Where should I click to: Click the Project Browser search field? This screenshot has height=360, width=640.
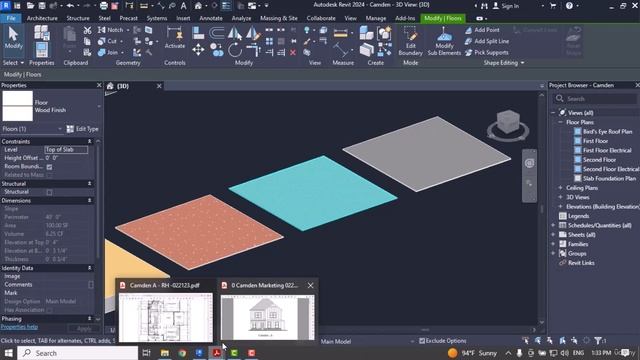595,99
